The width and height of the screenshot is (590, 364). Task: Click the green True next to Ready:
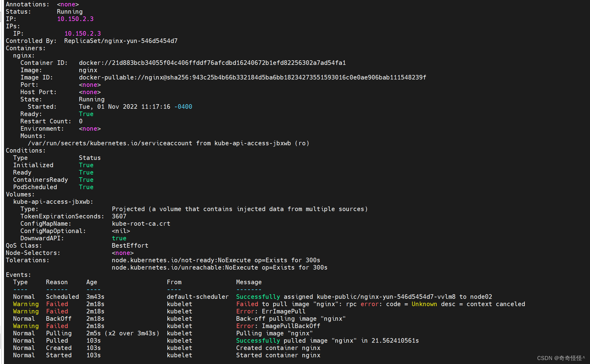click(x=86, y=114)
